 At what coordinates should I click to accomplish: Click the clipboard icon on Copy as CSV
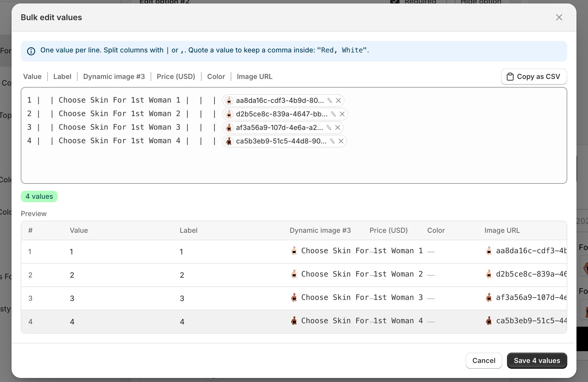click(510, 77)
